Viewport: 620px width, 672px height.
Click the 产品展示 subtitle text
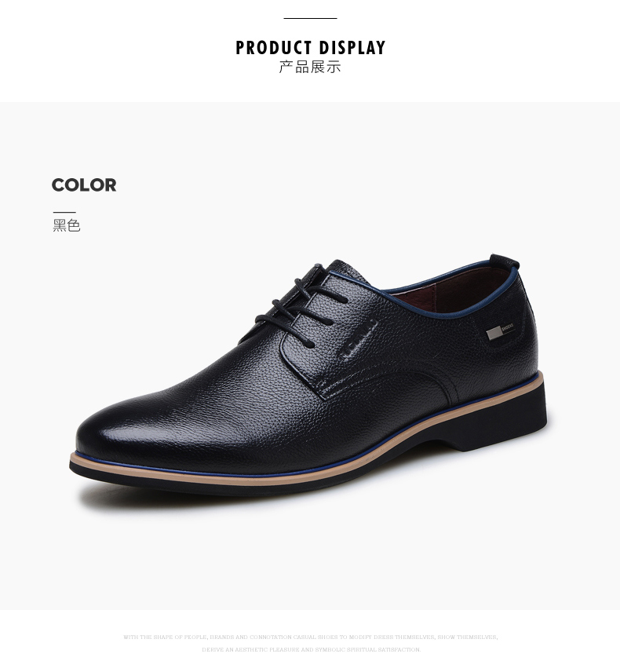[310, 68]
